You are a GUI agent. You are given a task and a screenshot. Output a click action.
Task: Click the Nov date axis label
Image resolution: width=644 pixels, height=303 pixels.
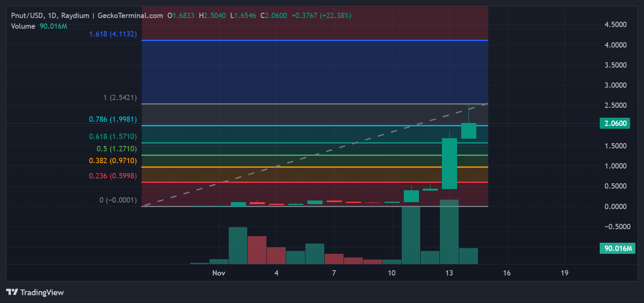click(x=219, y=273)
